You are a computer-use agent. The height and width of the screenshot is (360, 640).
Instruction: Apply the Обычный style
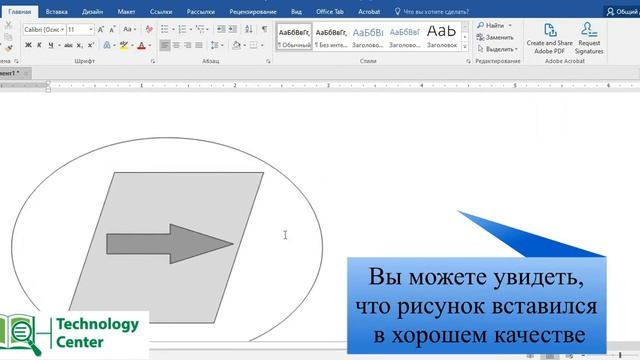click(294, 37)
